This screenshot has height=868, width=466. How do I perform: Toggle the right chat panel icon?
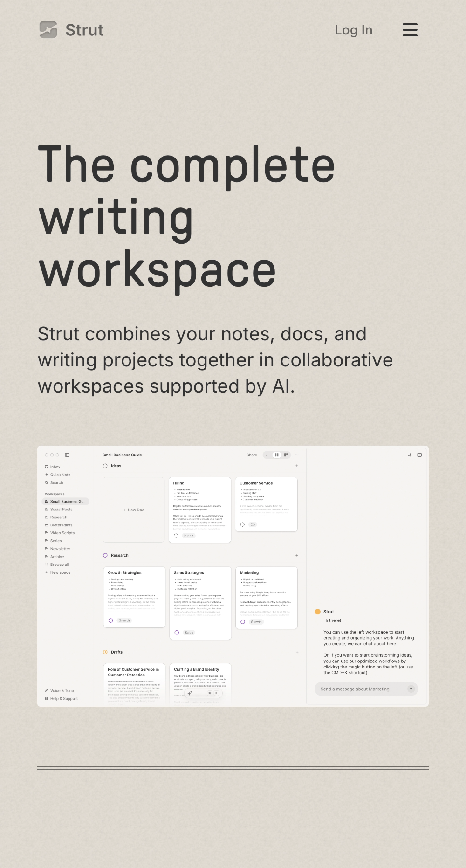click(419, 455)
